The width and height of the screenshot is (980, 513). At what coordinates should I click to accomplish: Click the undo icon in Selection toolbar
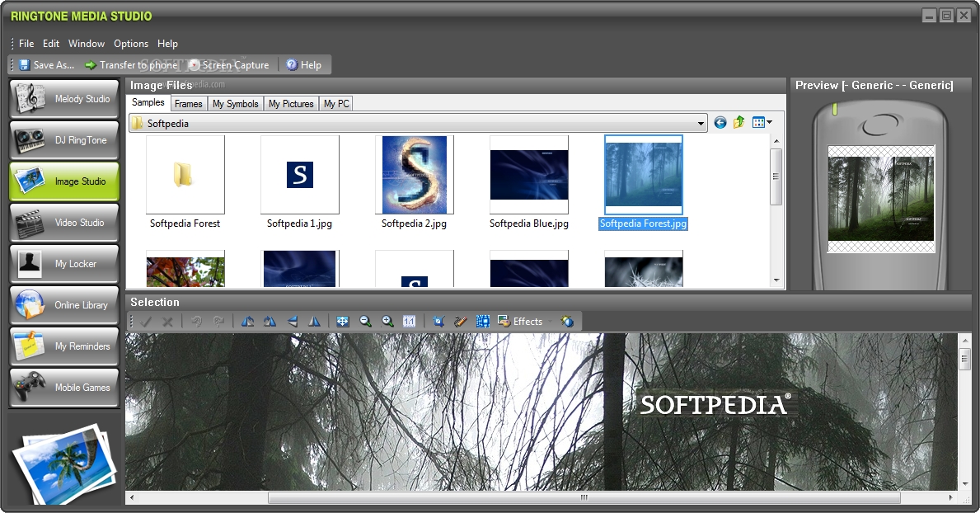pos(196,322)
